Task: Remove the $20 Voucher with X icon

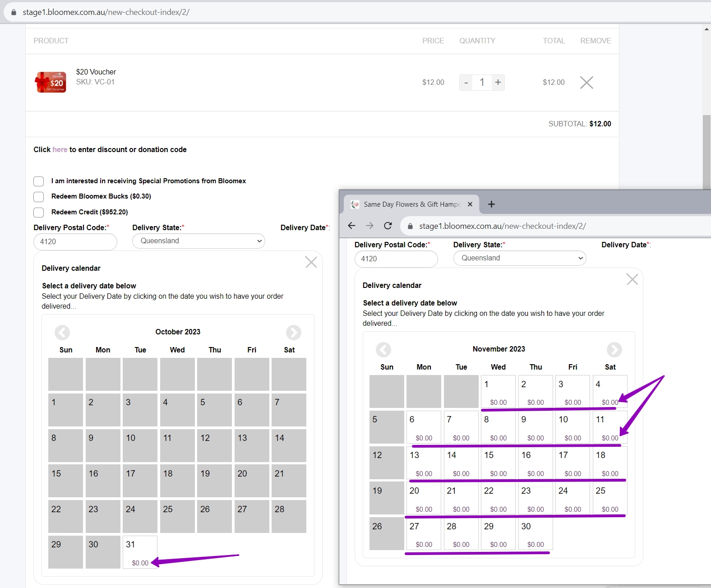Action: [586, 83]
